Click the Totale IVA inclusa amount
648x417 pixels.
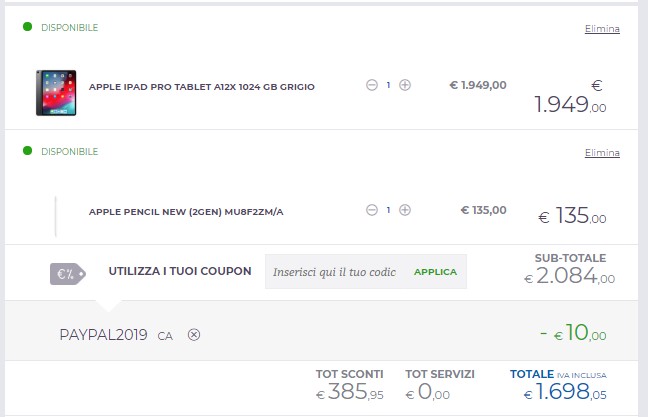(565, 392)
